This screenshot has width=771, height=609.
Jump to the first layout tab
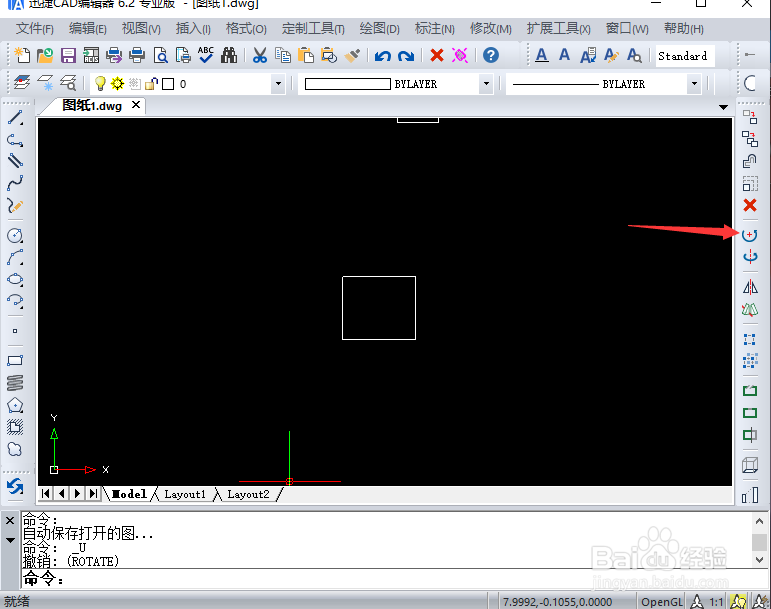[46, 493]
